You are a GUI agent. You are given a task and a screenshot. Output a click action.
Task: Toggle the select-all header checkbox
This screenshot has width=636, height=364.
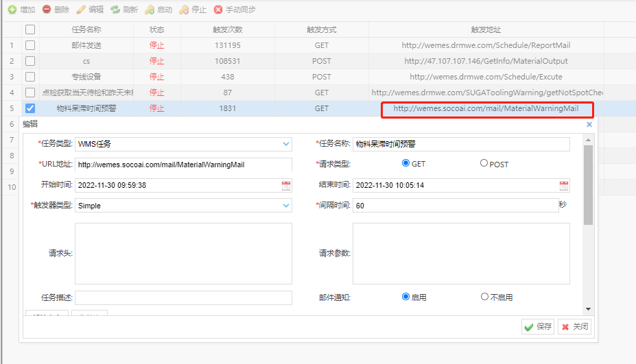[30, 29]
